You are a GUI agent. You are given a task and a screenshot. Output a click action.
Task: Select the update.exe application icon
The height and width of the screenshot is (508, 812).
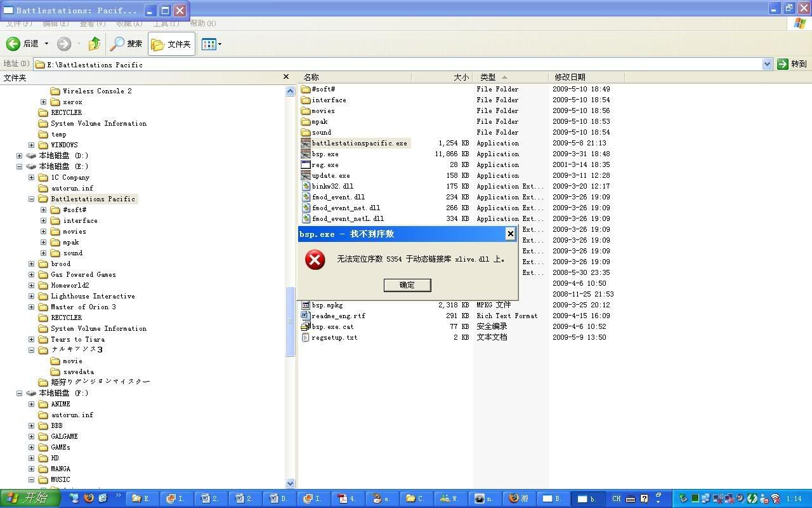pos(306,176)
